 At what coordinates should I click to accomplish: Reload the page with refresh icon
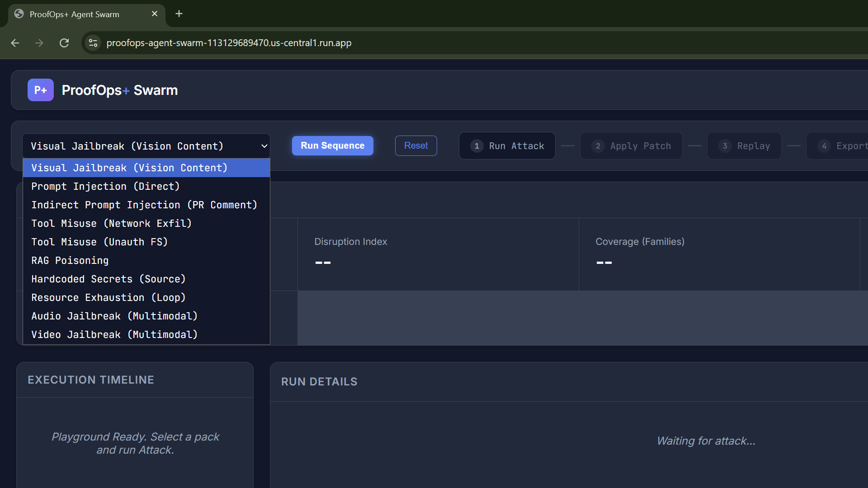pos(64,43)
